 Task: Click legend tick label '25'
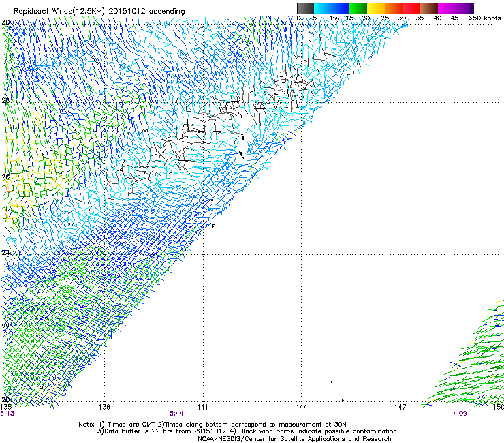(385, 18)
